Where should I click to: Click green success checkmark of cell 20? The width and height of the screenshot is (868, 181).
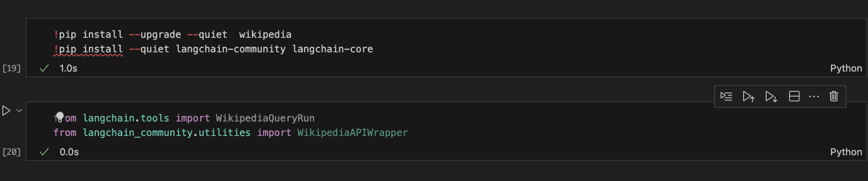click(44, 152)
